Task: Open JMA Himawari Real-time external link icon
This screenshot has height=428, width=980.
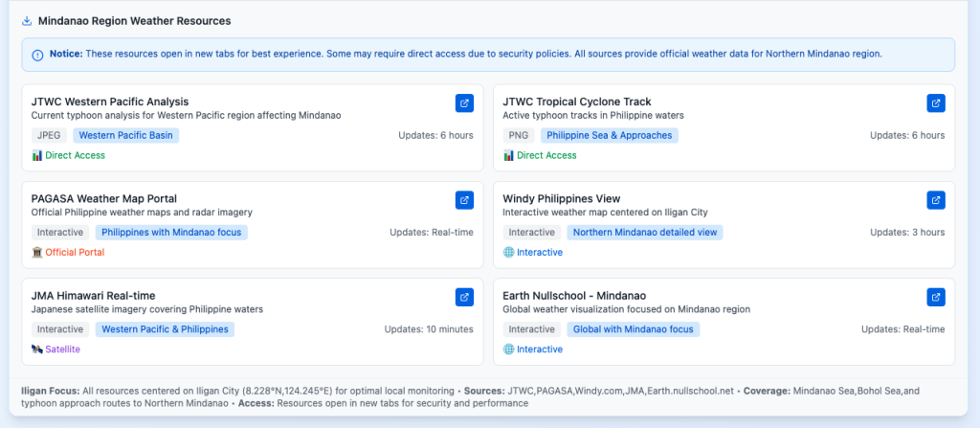Action: click(x=464, y=297)
